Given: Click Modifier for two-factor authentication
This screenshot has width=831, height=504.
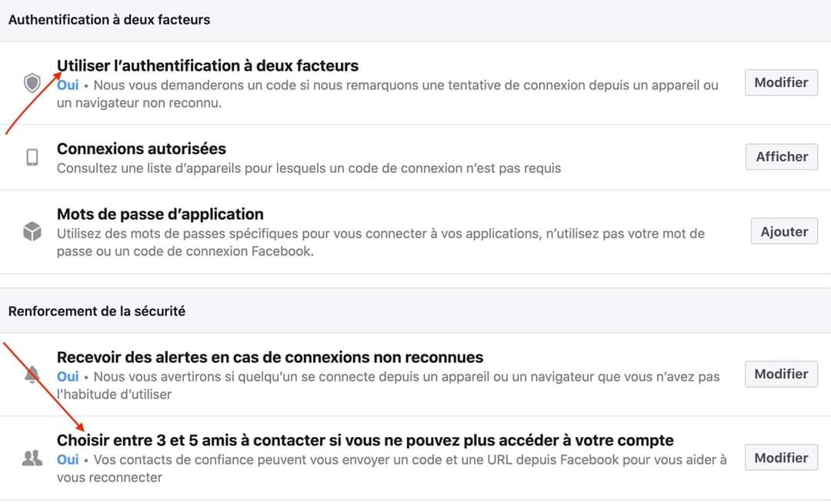Looking at the screenshot, I should (x=781, y=82).
